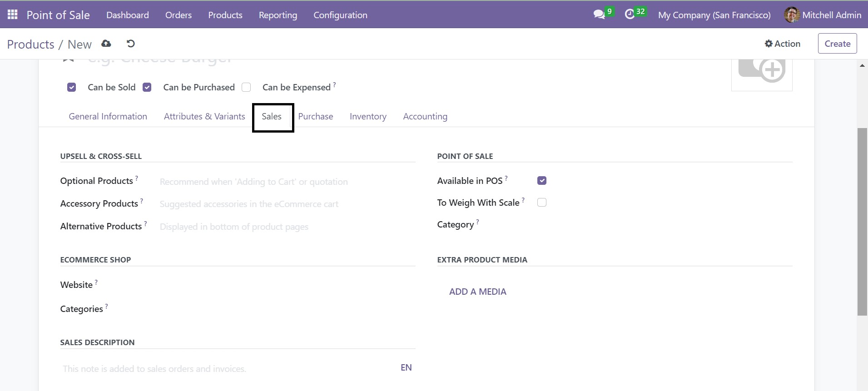Toggle the Can be Purchased checkbox
The image size is (868, 391).
(147, 87)
